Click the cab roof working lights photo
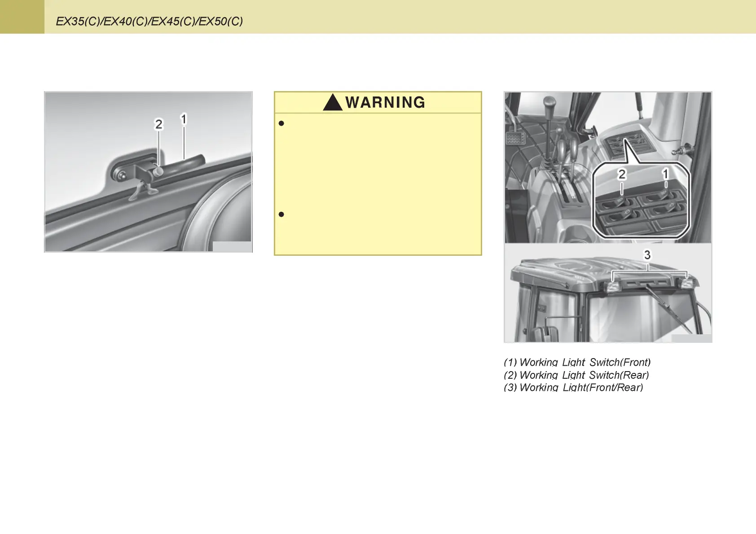 click(x=608, y=293)
